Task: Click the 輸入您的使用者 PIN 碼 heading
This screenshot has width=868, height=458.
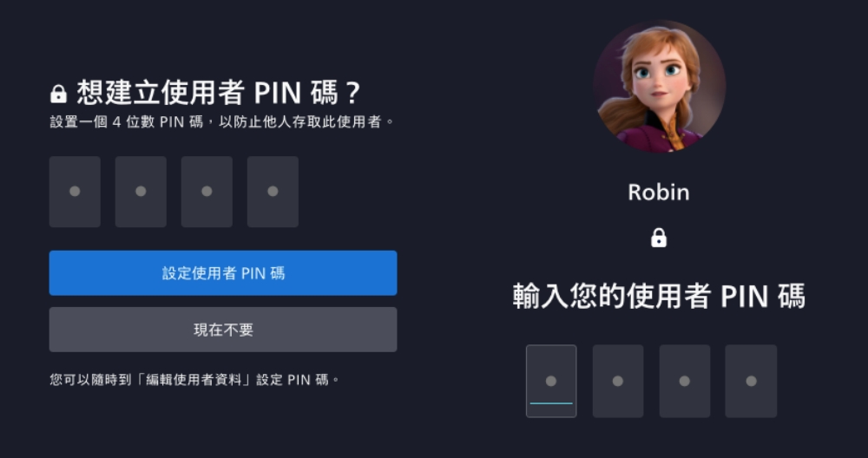Action: (659, 297)
